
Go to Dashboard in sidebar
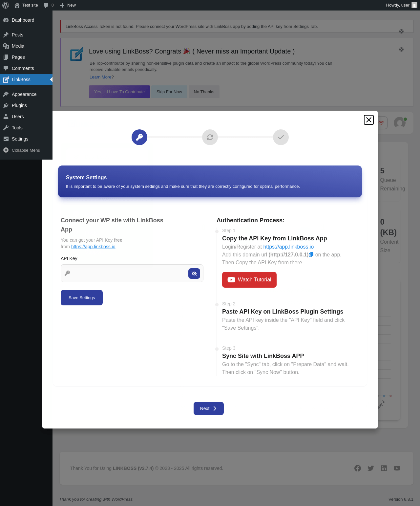coord(26,20)
